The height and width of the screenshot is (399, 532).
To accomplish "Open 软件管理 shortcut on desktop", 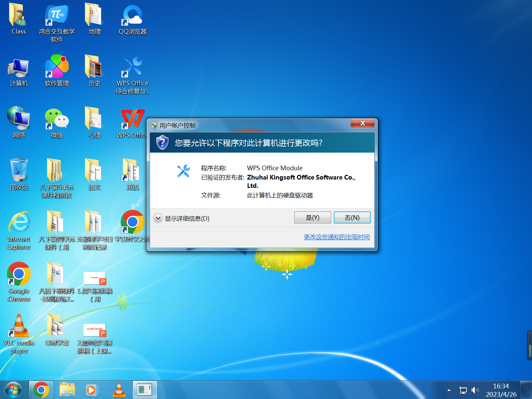I will (x=57, y=70).
